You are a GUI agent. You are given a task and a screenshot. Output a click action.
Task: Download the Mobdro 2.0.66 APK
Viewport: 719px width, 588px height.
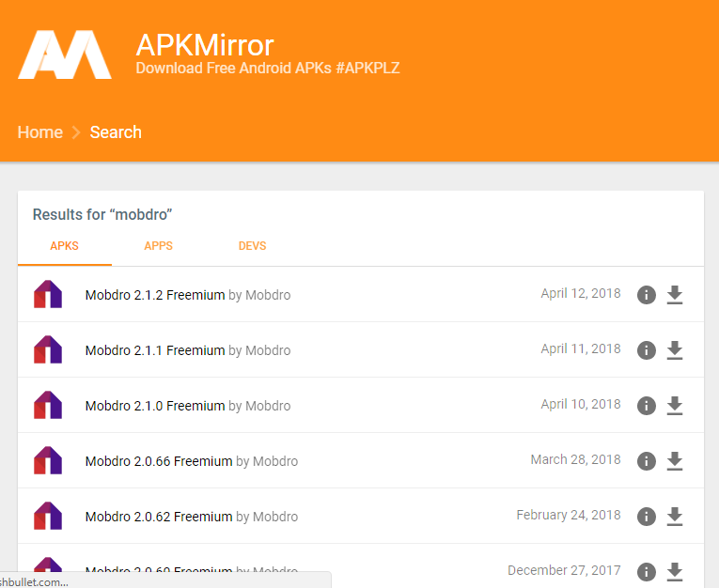pos(675,461)
